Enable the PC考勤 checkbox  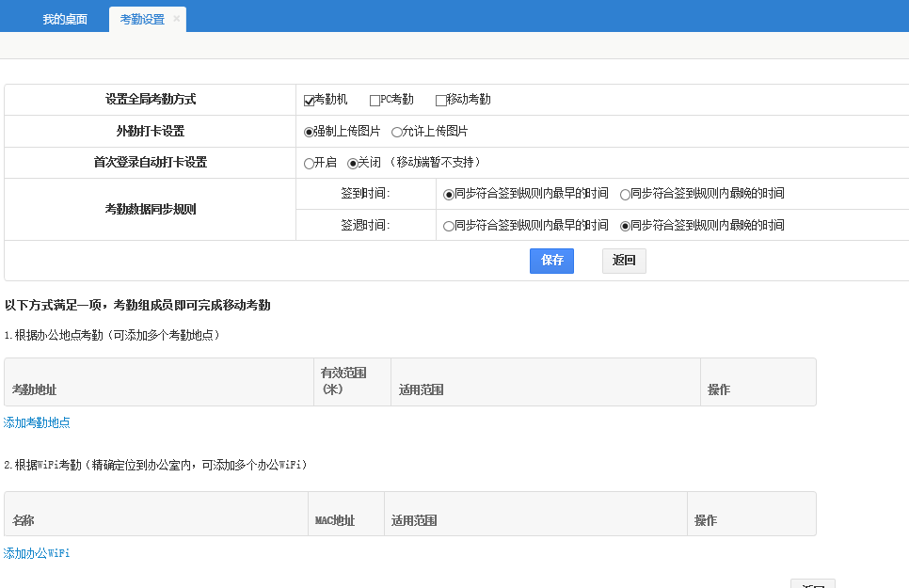click(375, 101)
